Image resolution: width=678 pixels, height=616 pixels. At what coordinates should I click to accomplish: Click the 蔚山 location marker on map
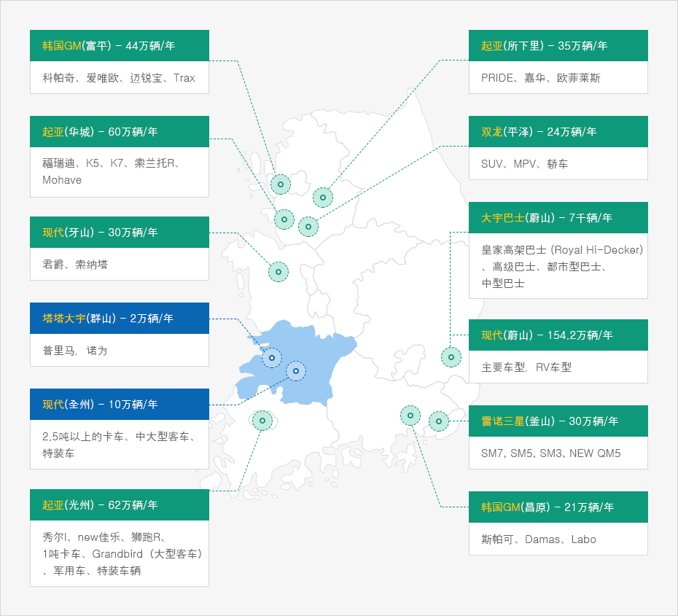click(451, 357)
